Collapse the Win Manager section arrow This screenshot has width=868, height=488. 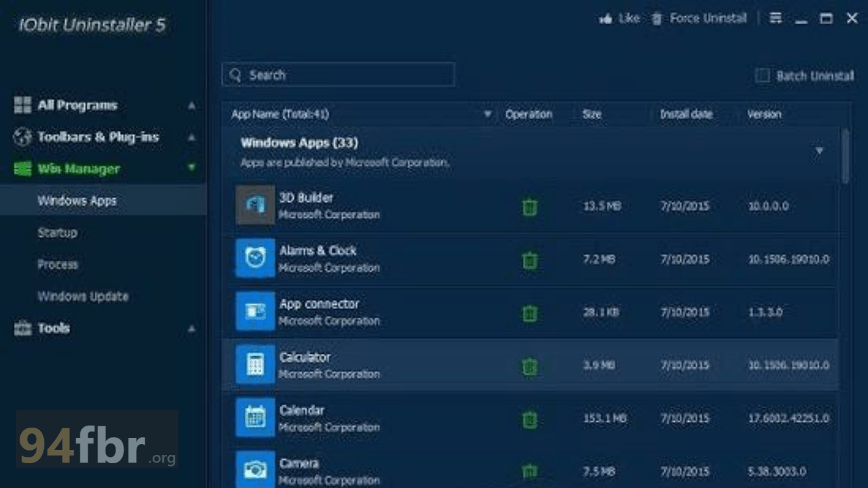click(191, 168)
